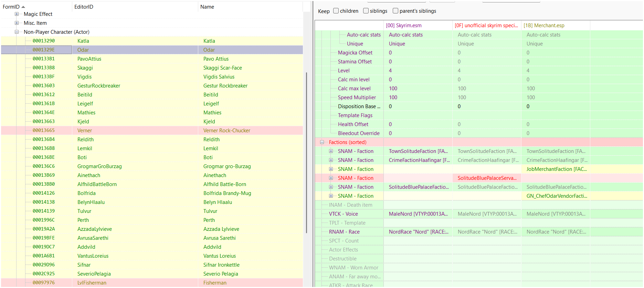
Task: Click the Disposition Base row label
Action: [359, 106]
